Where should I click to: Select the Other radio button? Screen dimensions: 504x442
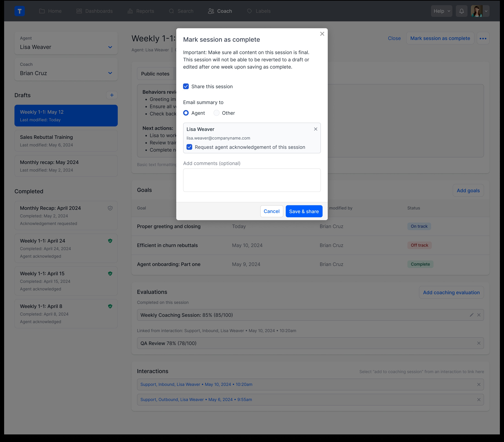pyautogui.click(x=216, y=113)
